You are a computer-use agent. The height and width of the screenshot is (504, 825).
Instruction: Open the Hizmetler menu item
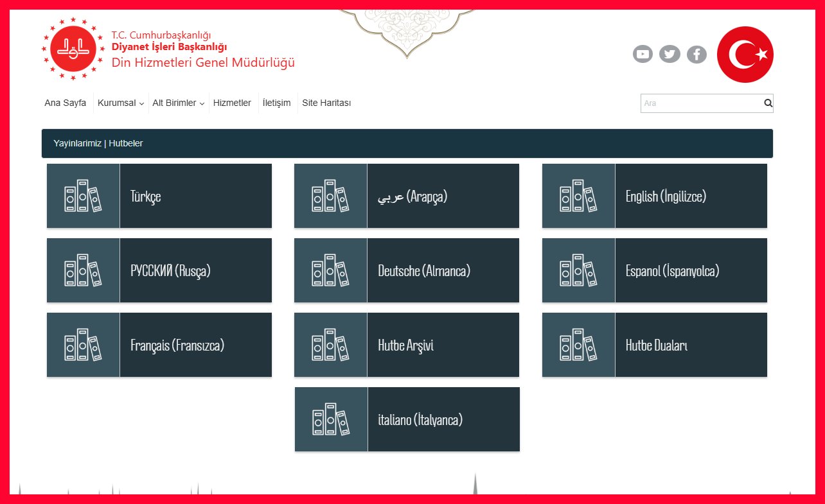232,103
